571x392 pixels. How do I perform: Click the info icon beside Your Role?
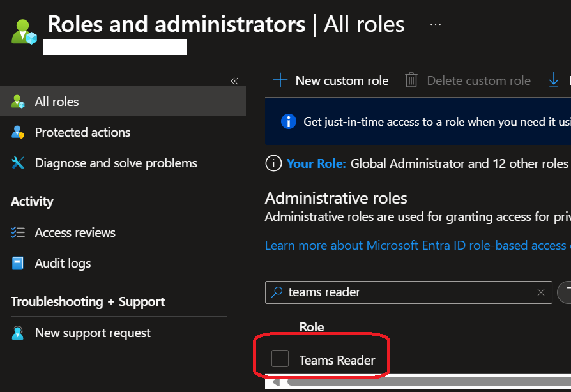[x=273, y=163]
